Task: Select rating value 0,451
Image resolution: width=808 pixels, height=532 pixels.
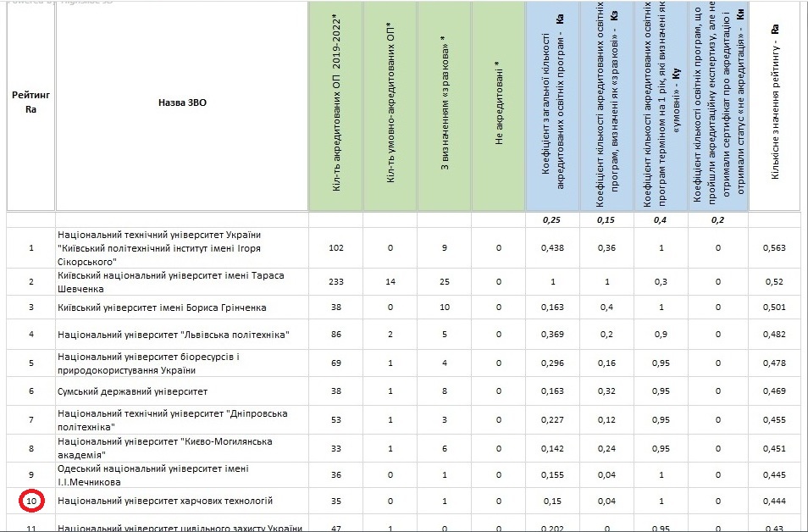Action: click(x=774, y=448)
